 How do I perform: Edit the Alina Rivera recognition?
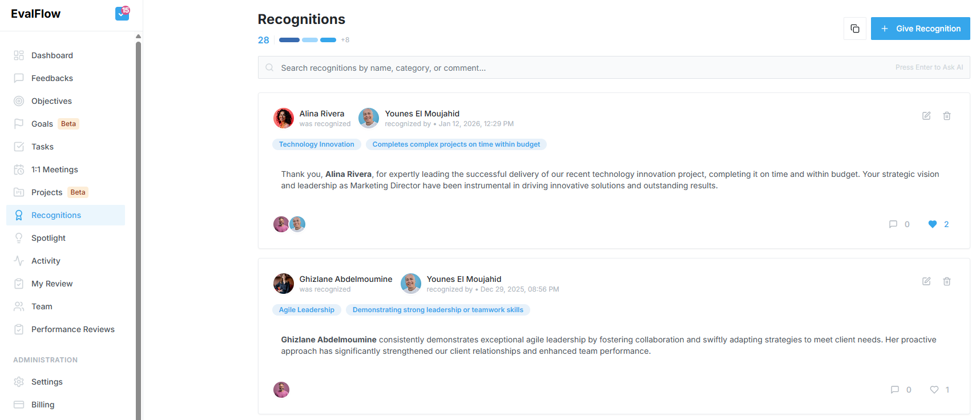(x=926, y=116)
